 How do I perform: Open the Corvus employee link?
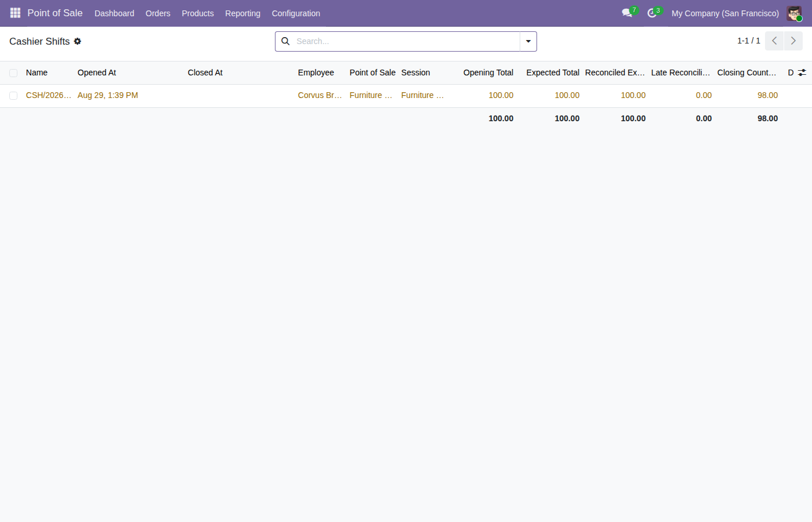(320, 95)
